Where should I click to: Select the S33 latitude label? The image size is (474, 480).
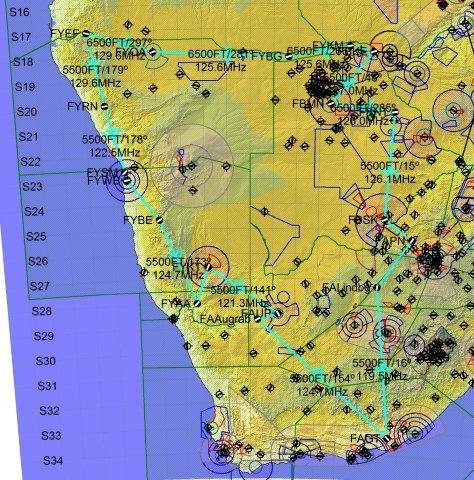[x=51, y=435]
